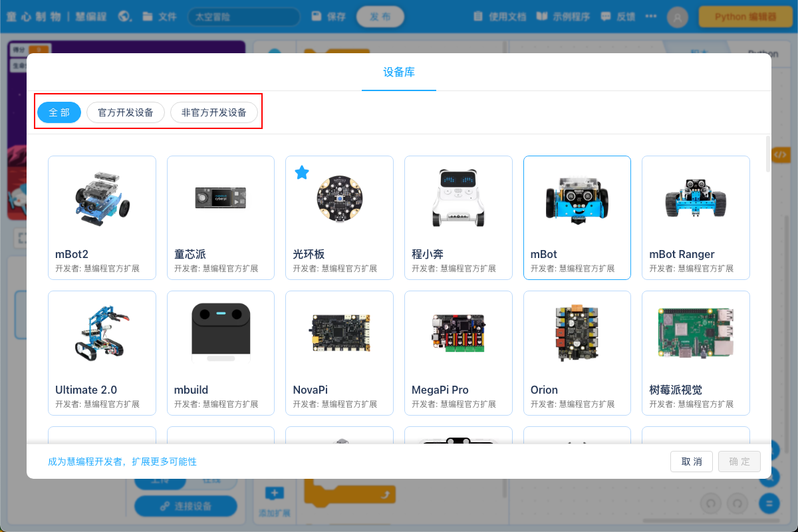This screenshot has height=532, width=798.
Task: Click the 确定 confirm button
Action: tap(739, 462)
